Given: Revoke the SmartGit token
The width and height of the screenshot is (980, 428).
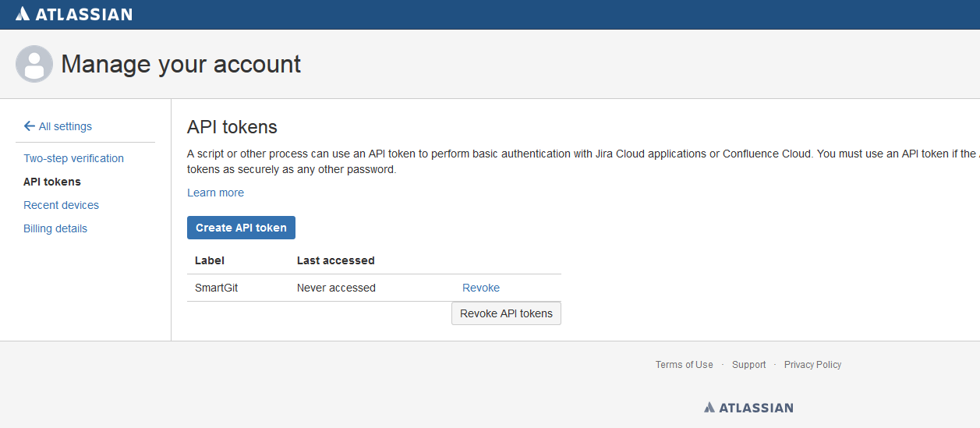Looking at the screenshot, I should [481, 288].
